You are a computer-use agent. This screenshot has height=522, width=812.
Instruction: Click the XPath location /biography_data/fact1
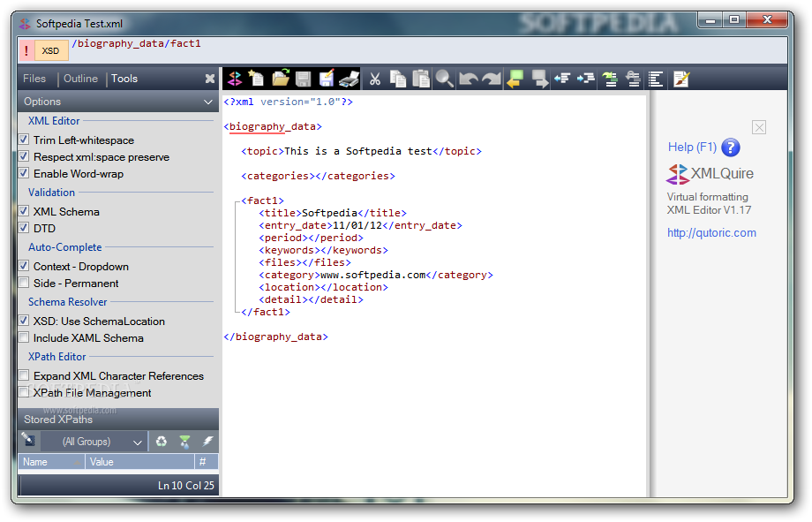136,43
